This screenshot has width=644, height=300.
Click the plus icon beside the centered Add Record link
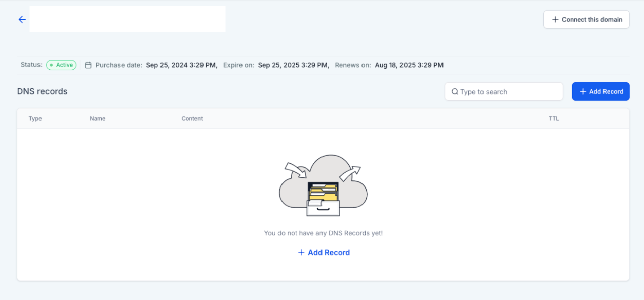pos(301,252)
